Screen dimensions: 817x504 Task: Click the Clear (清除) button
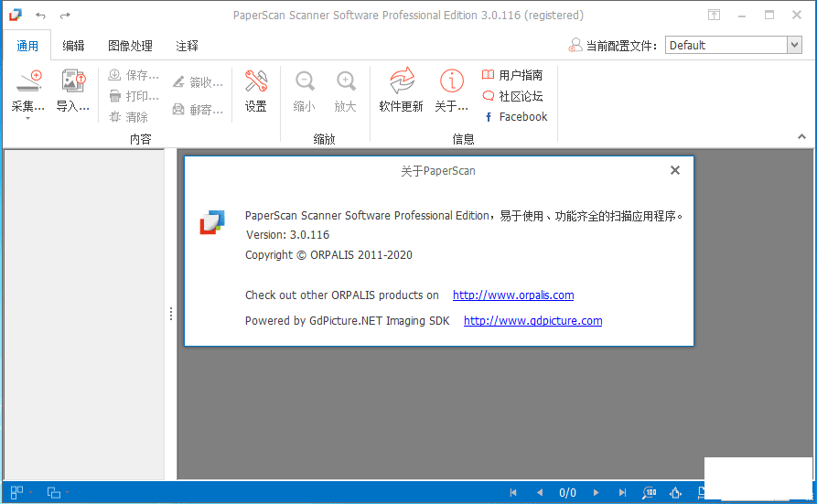tap(128, 117)
